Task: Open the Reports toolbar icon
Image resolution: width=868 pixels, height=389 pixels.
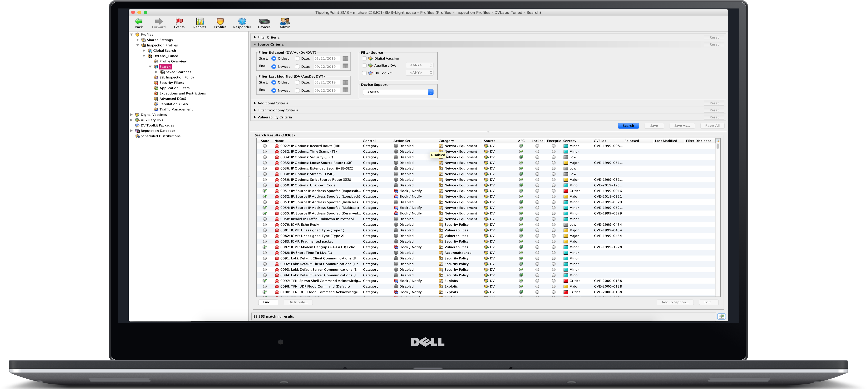Action: 200,21
